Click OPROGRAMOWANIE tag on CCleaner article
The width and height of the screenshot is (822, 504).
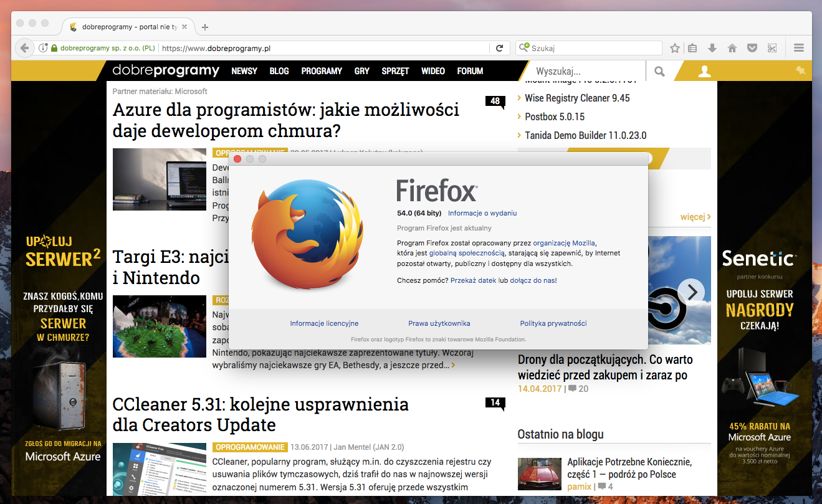click(x=250, y=447)
